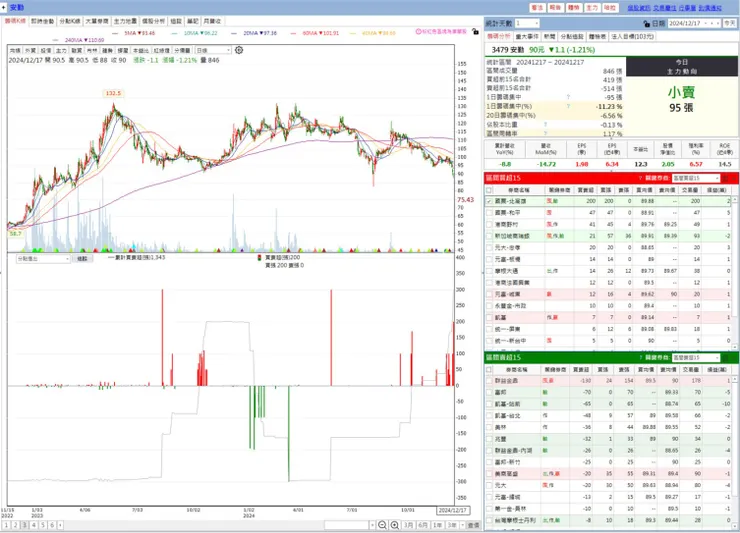Open the dropdown arrow after 3年 button
The width and height of the screenshot is (740, 533).
462,525
